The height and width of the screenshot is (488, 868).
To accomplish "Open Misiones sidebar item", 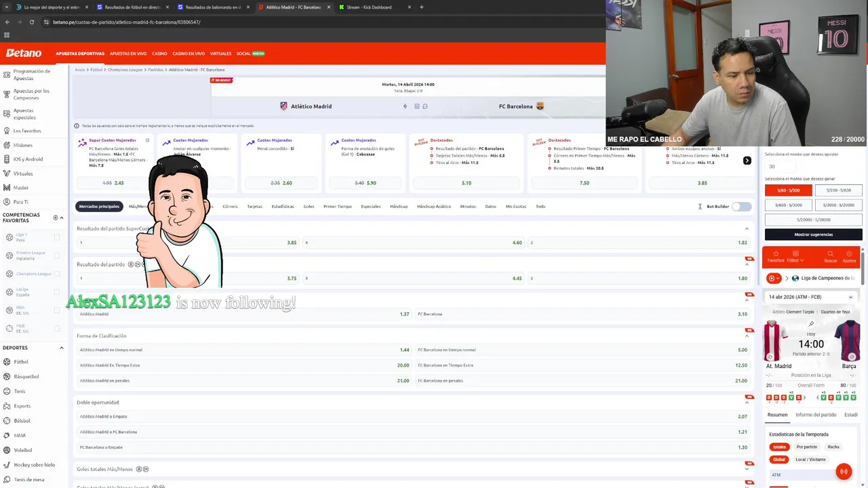I will [x=22, y=145].
